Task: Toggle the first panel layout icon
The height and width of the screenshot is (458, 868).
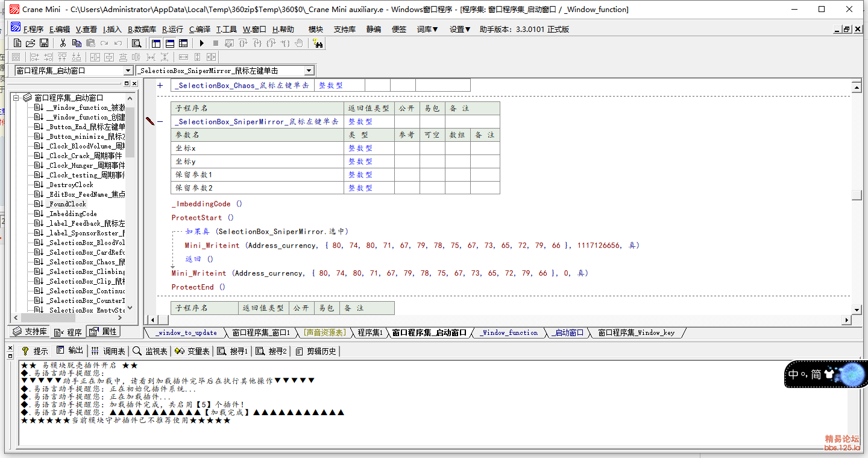Action: click(x=156, y=43)
